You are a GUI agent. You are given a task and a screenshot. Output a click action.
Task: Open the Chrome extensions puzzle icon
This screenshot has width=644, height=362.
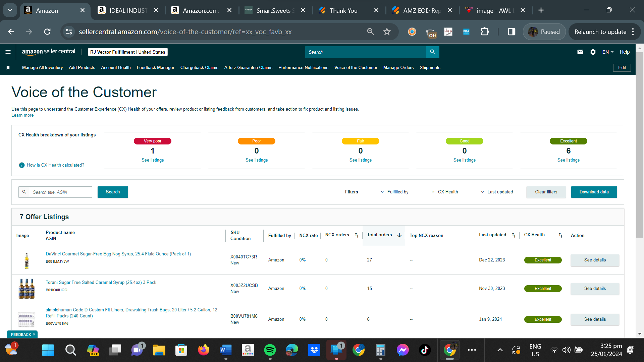[x=485, y=32]
